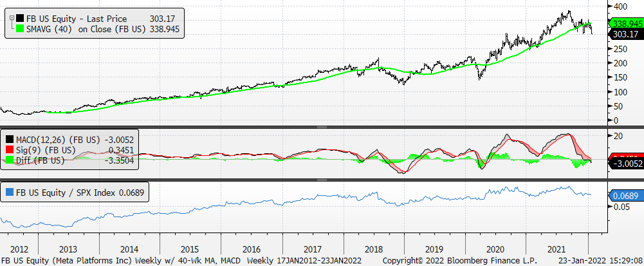Click the 2021 year label on time axis

557,249
